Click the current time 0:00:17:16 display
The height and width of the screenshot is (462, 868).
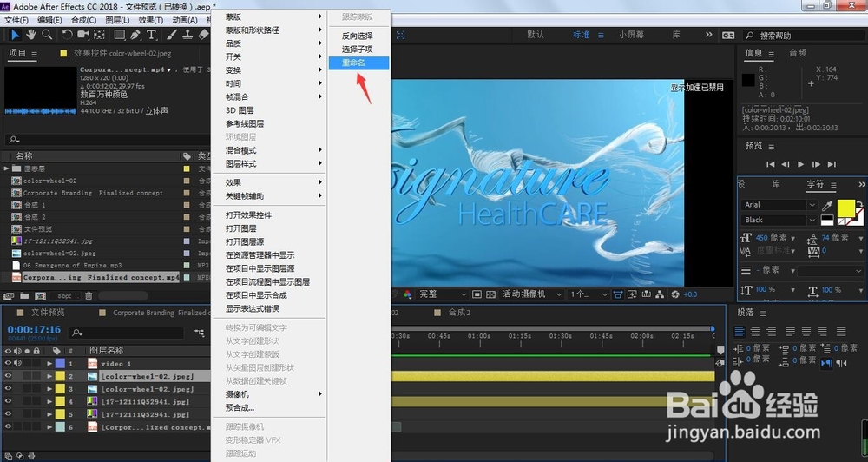click(x=34, y=330)
